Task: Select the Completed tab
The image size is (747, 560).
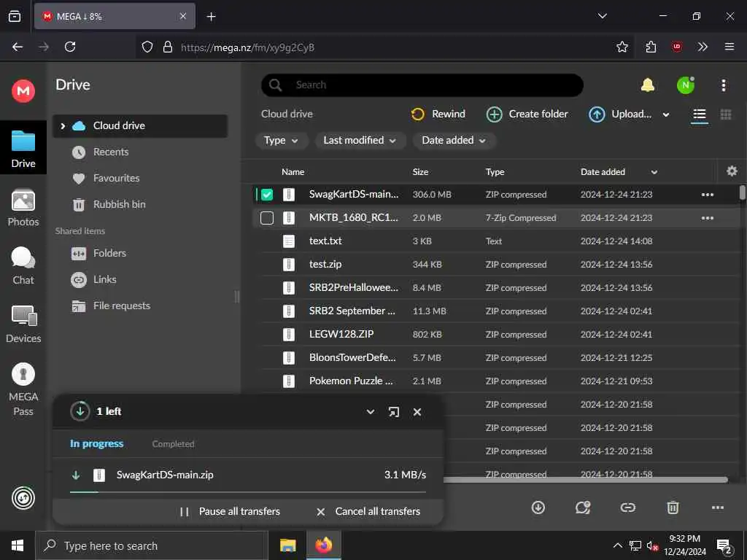Action: pos(173,444)
